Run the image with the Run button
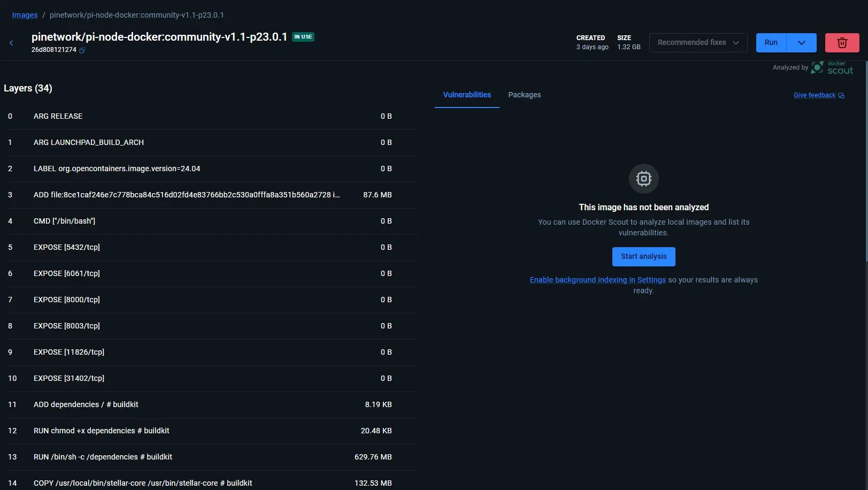The height and width of the screenshot is (490, 868). click(x=771, y=43)
